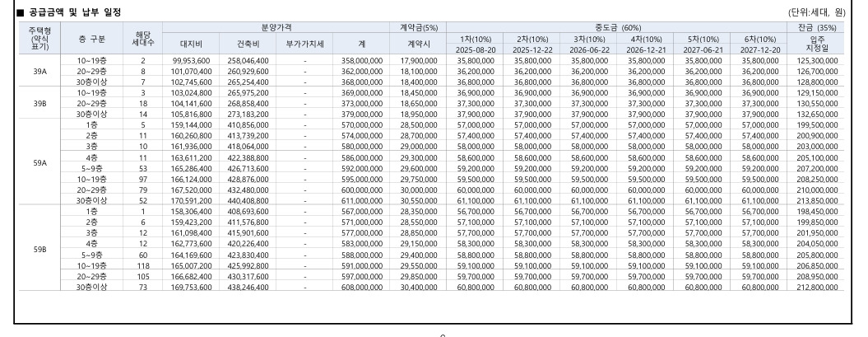Viewport: 868px width, 337px height.
Task: Select the date '2027-06-21'
Action: point(701,49)
